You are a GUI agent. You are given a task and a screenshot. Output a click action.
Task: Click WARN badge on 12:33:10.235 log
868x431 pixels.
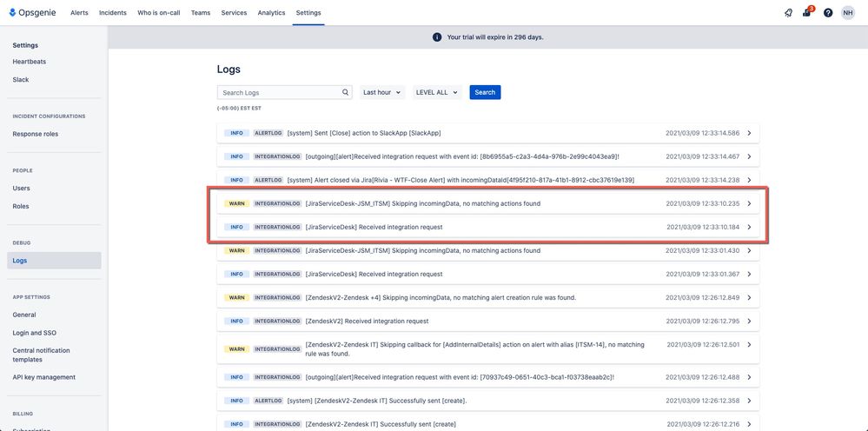[236, 203]
